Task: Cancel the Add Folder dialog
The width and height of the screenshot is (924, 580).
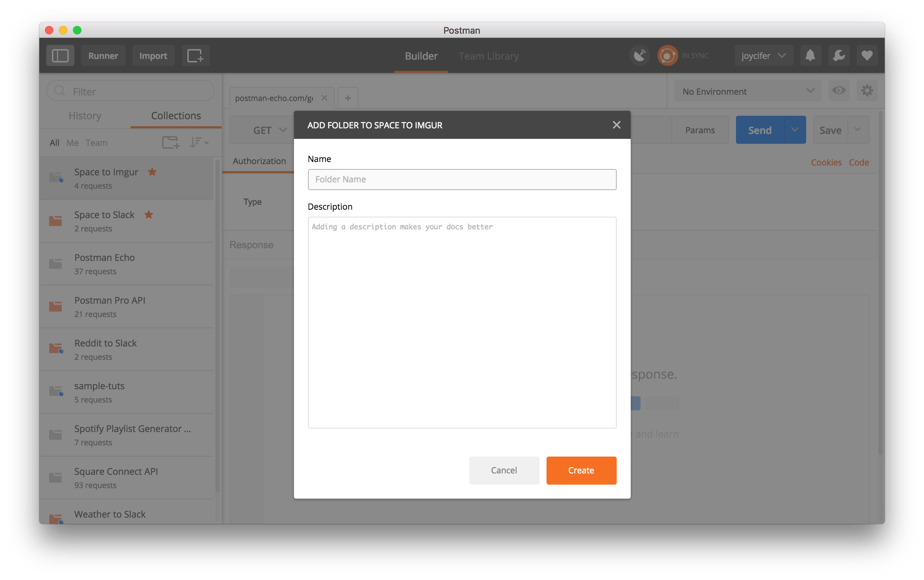Action: click(504, 470)
